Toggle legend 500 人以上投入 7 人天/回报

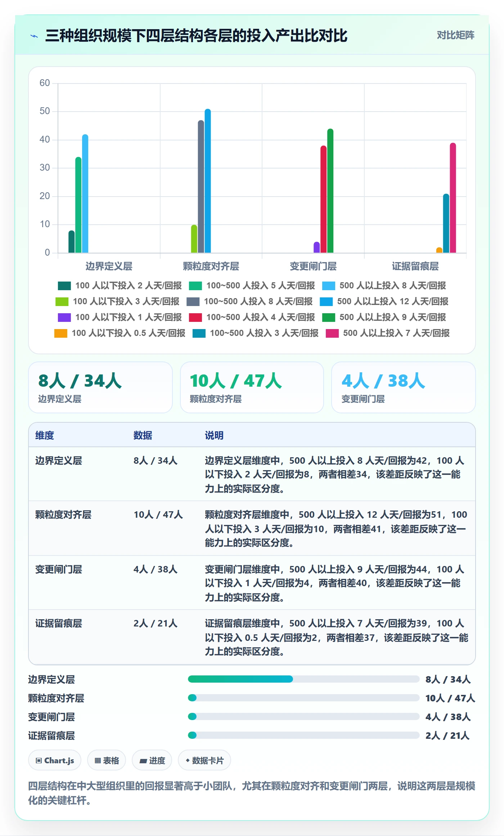click(x=387, y=333)
